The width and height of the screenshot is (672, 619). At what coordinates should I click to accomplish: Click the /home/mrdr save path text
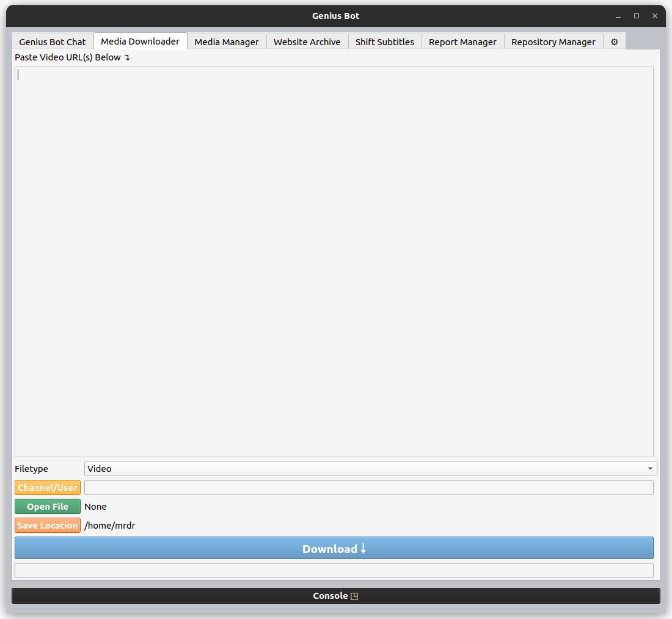pyautogui.click(x=110, y=526)
